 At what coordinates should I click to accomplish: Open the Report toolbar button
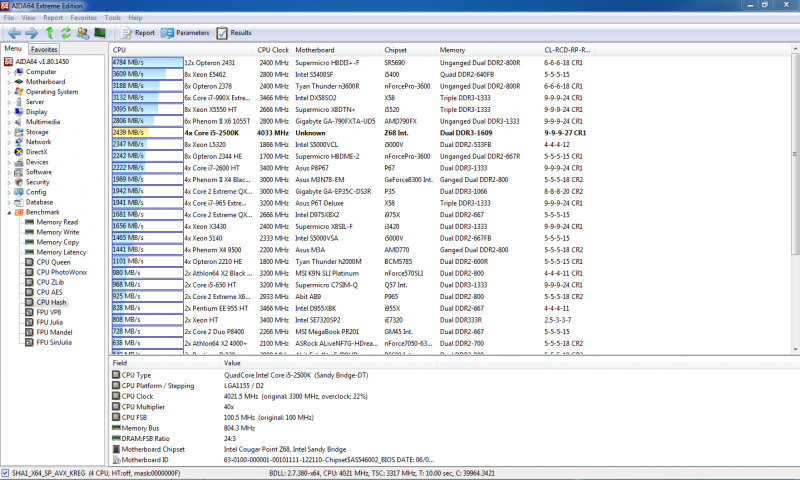pos(137,33)
